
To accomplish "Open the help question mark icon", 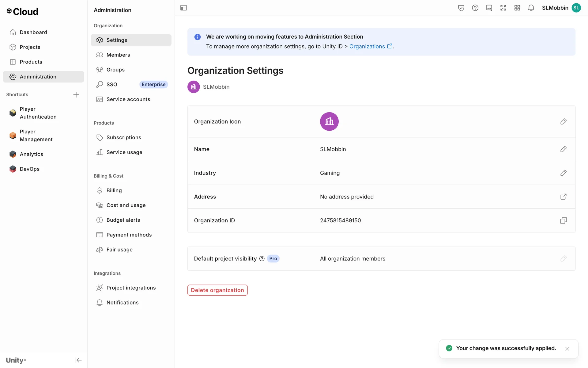I will [475, 8].
